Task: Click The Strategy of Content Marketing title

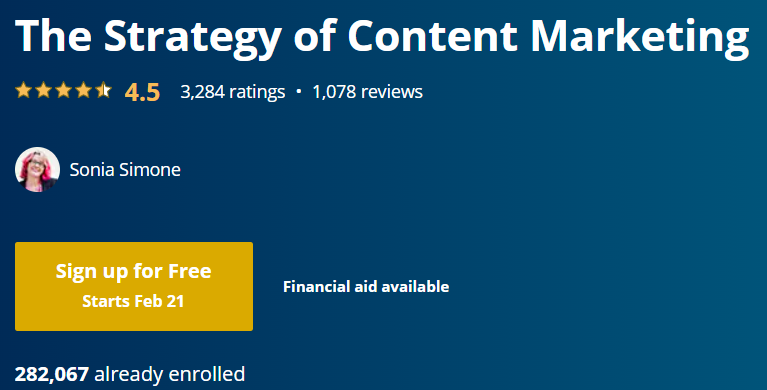Action: coord(382,36)
